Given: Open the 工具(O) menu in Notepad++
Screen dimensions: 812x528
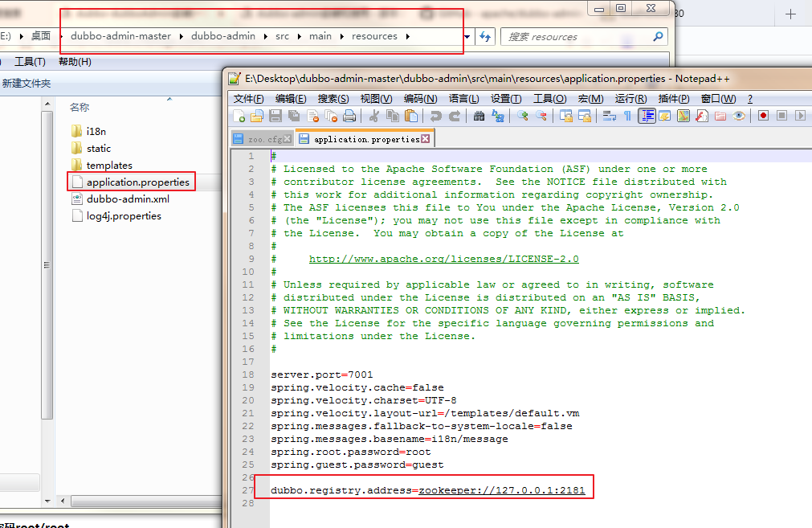Looking at the screenshot, I should (x=549, y=99).
